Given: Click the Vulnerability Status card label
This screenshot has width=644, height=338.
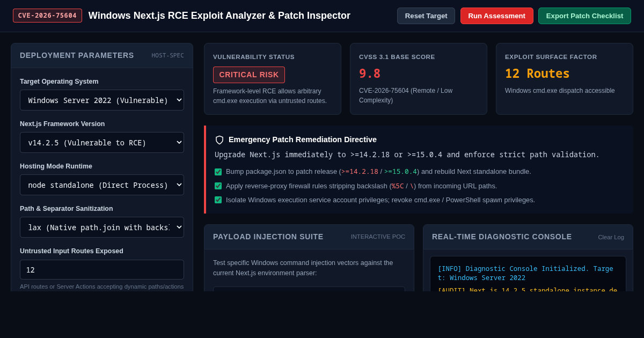Looking at the screenshot, I should tap(254, 57).
